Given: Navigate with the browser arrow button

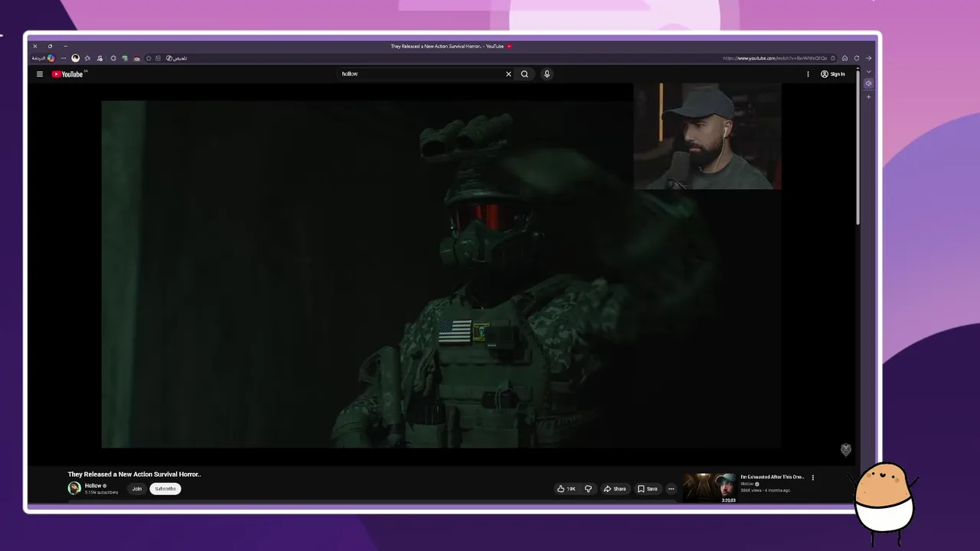Looking at the screenshot, I should pyautogui.click(x=868, y=58).
